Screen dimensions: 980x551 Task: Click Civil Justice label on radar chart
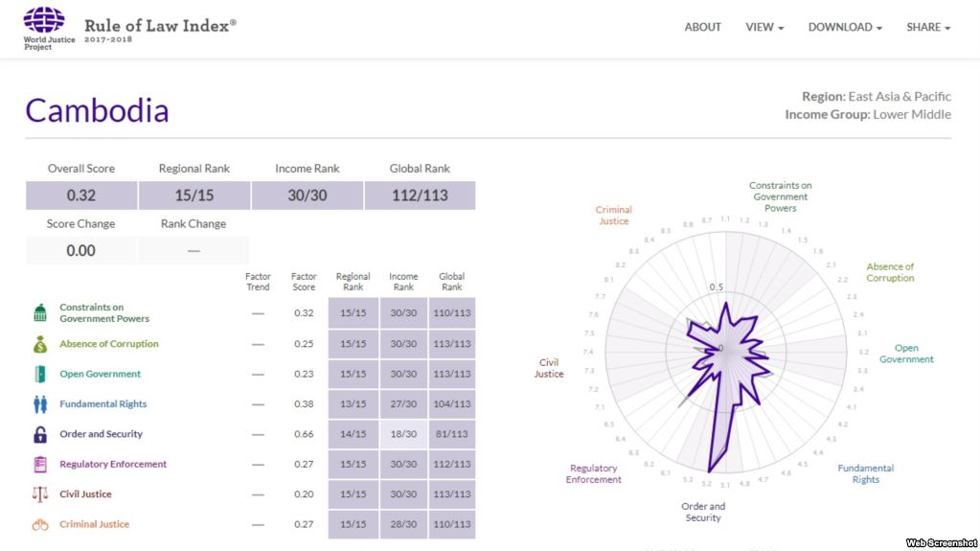[549, 368]
